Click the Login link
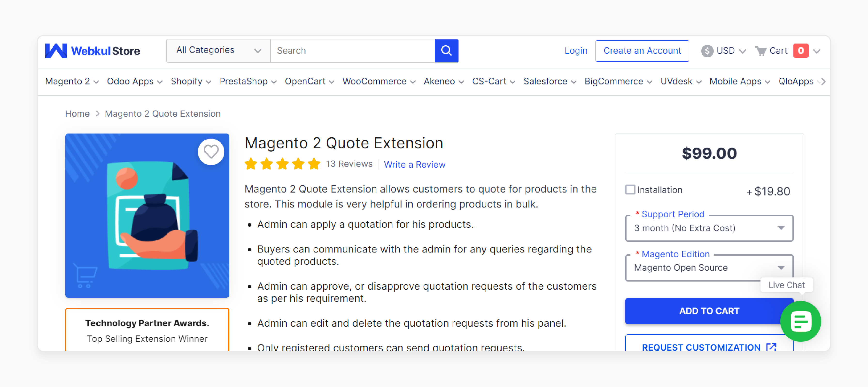 576,51
